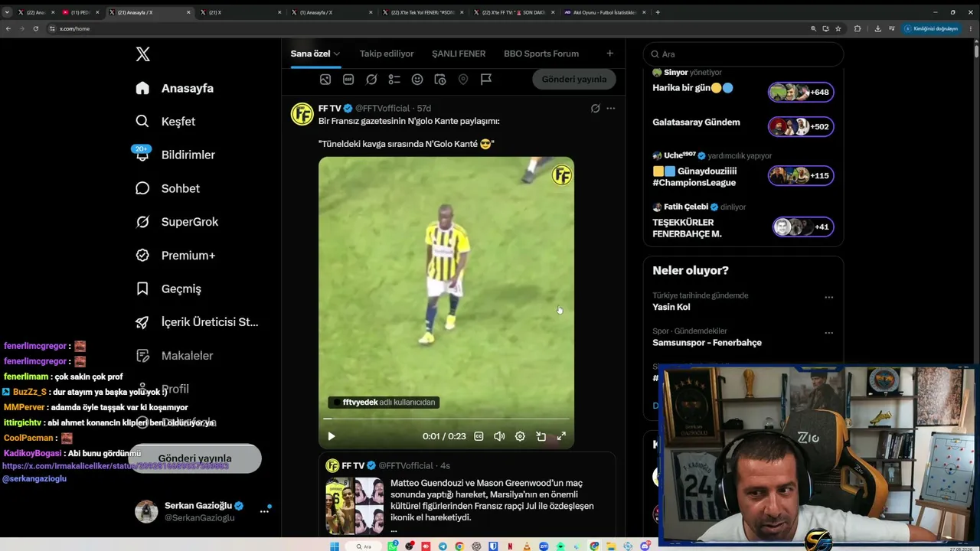Join the Galatasaray Gündem space

click(x=801, y=127)
